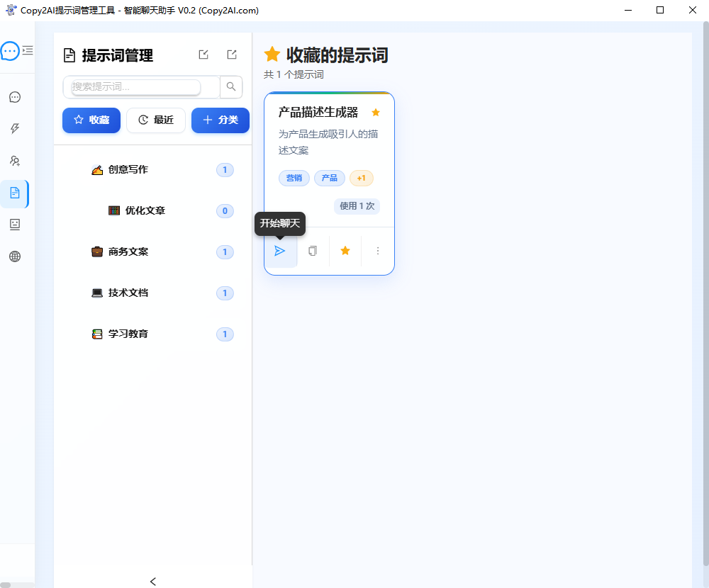Toggle the sidebar menu collapse icon

point(28,50)
